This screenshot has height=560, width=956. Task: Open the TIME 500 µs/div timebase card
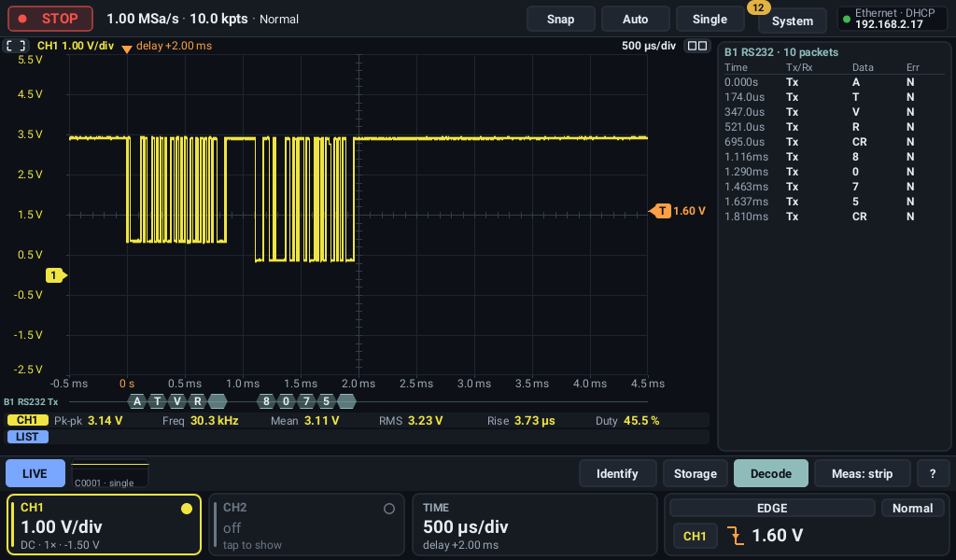point(535,525)
